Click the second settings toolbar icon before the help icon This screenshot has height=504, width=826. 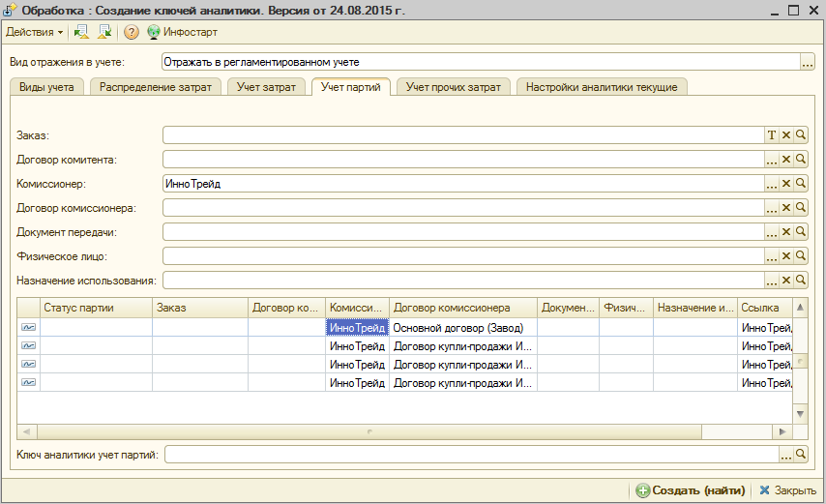point(104,32)
